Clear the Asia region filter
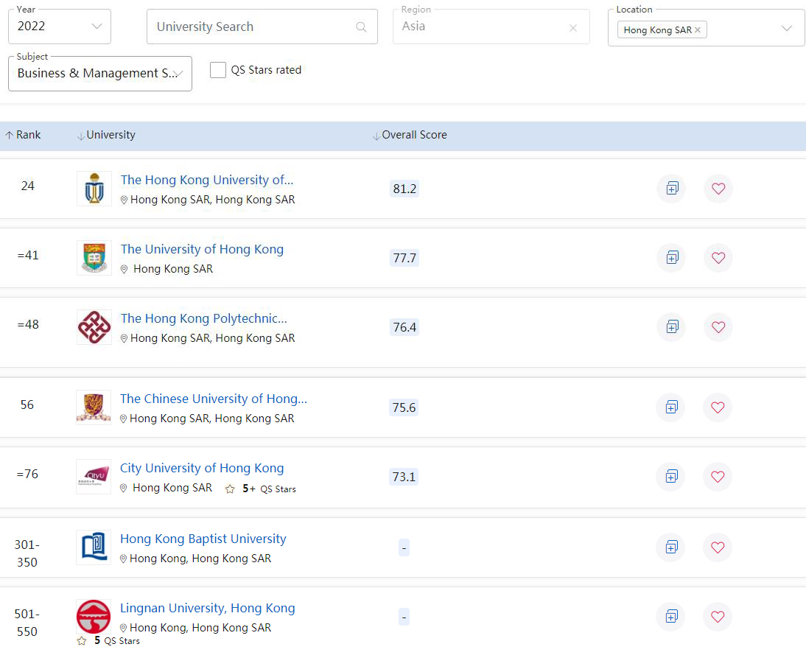Screen dimensions: 806x672 [573, 28]
